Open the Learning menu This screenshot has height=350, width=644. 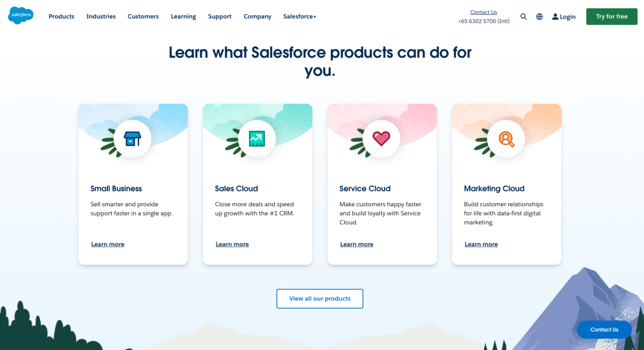(x=183, y=17)
